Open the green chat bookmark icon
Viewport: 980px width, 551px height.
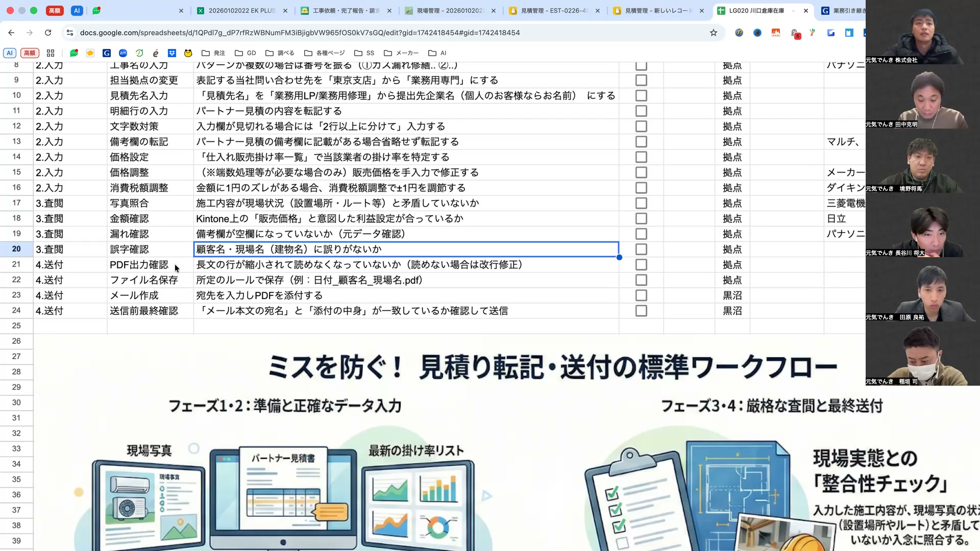(74, 53)
